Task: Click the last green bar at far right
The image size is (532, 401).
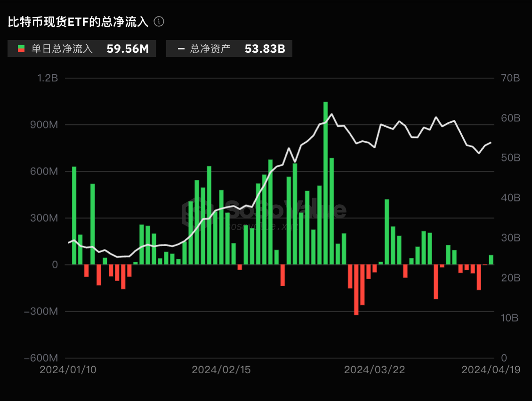Action: 491,260
